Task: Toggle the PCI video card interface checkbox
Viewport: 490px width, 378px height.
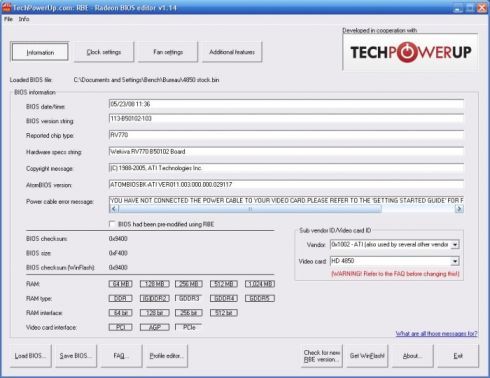Action: [x=120, y=327]
